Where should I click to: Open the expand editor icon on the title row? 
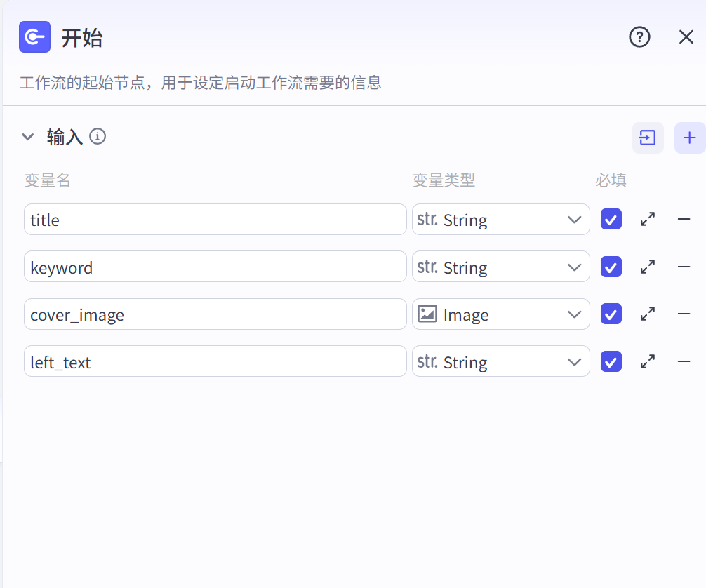[647, 219]
